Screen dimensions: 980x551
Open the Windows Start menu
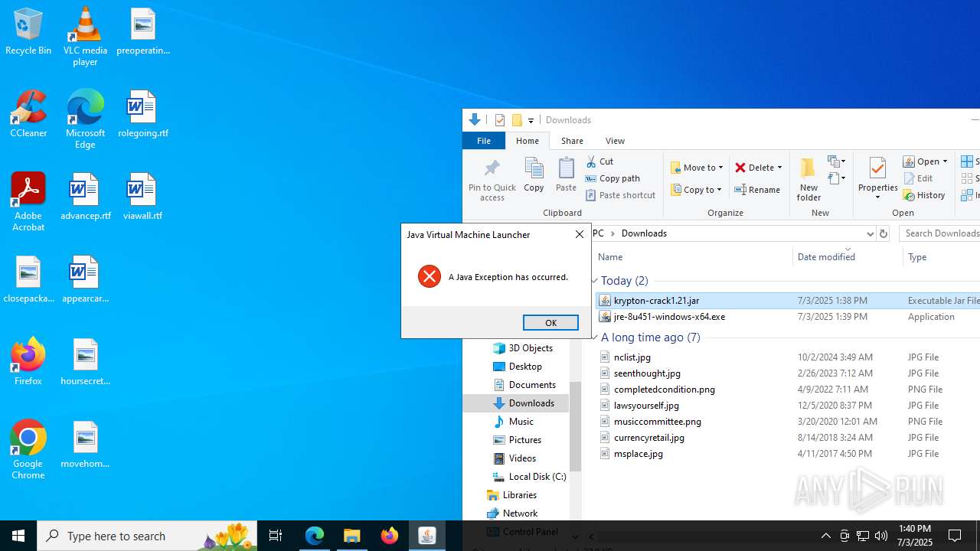coord(18,536)
